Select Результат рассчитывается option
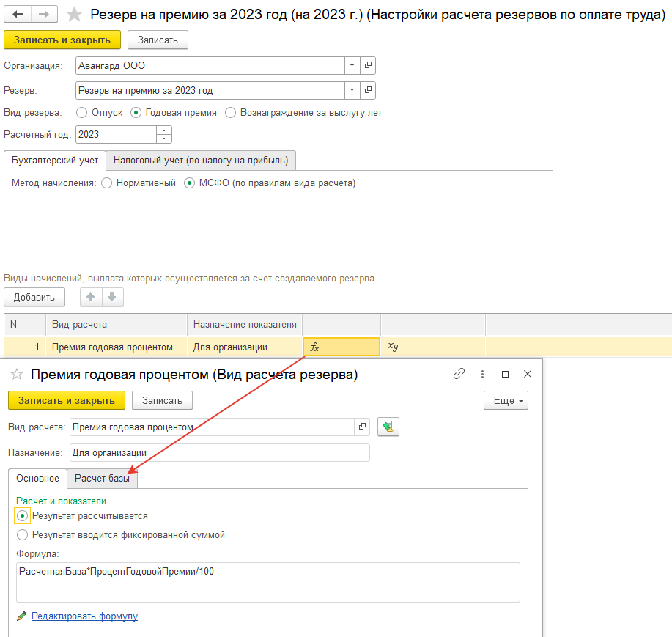This screenshot has height=637, width=672. click(22, 516)
